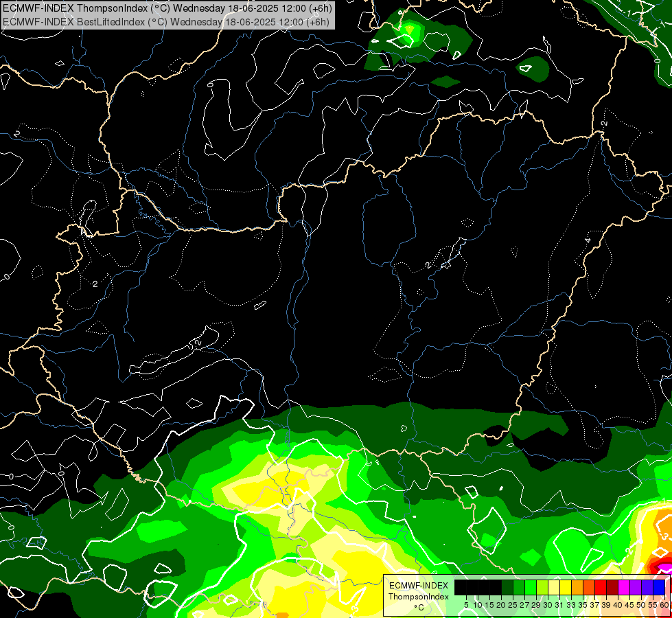This screenshot has height=618, width=672.
Task: Click the purple 45–50 legend swatch
Action: click(636, 587)
